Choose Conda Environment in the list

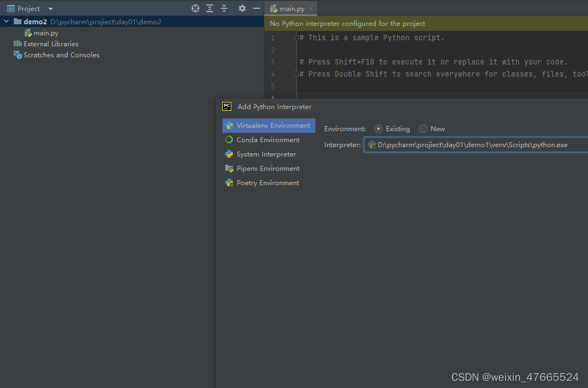269,140
